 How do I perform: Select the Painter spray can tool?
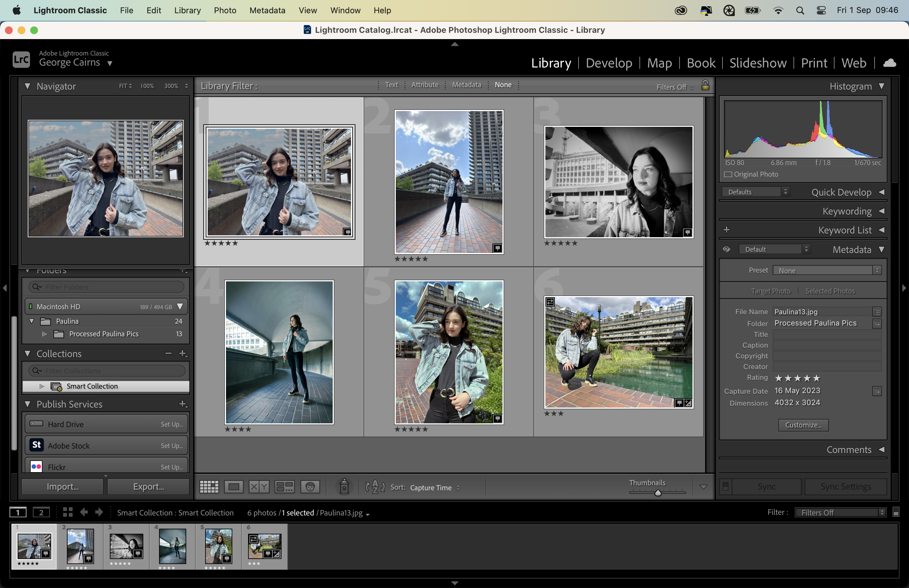[x=344, y=487]
